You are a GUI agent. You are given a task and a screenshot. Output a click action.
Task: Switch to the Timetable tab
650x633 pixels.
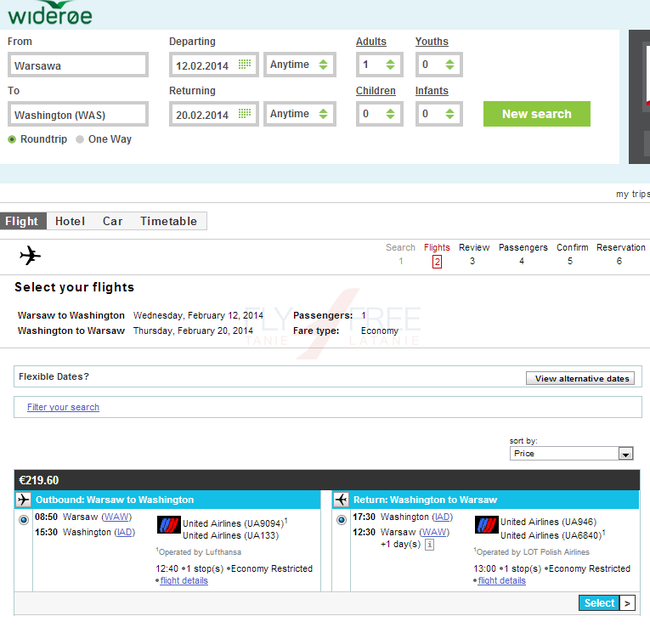pos(168,221)
